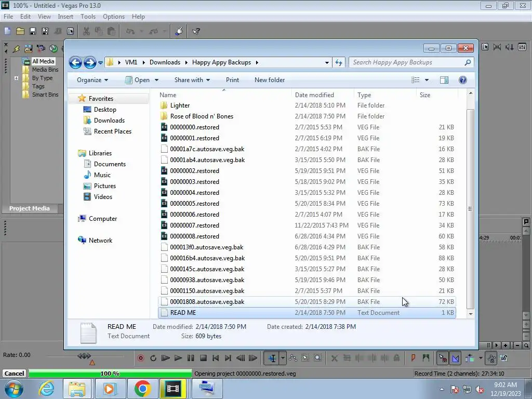Viewport: 532px width, 399px height.
Task: Click the Undo arrow icon
Action: [130, 31]
